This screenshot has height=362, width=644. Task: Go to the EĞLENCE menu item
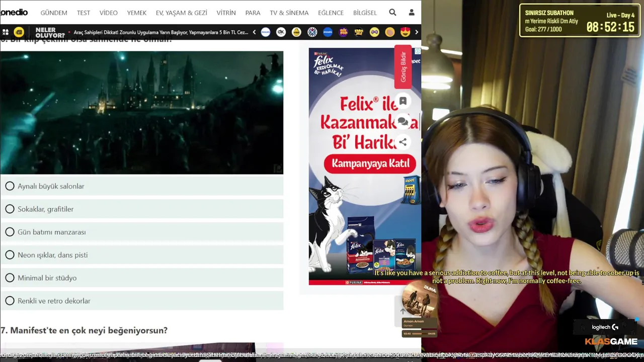coord(331,13)
